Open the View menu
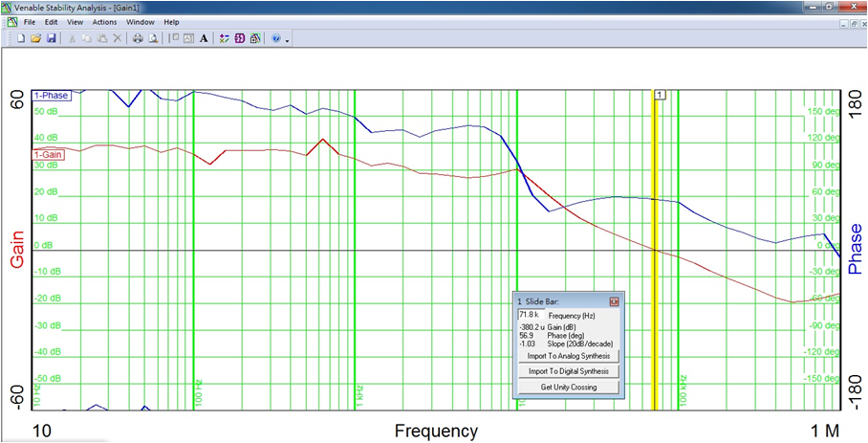The width and height of the screenshot is (868, 443). [x=75, y=22]
